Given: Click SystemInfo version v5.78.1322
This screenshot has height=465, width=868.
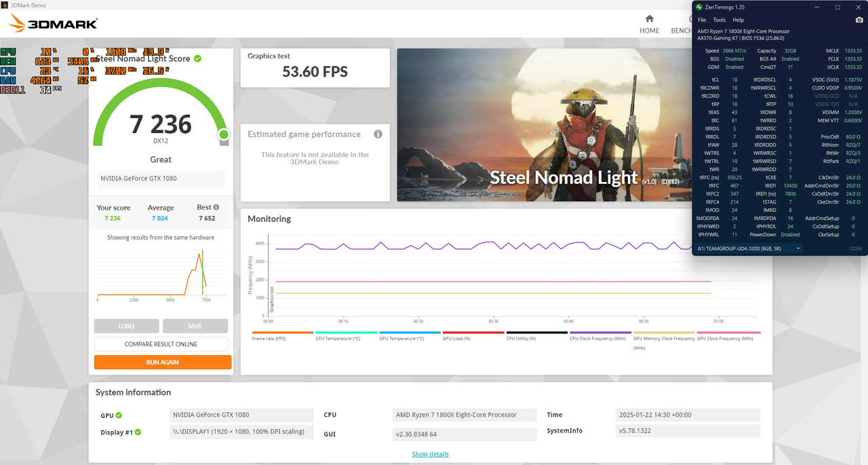Looking at the screenshot, I should click(x=688, y=431).
